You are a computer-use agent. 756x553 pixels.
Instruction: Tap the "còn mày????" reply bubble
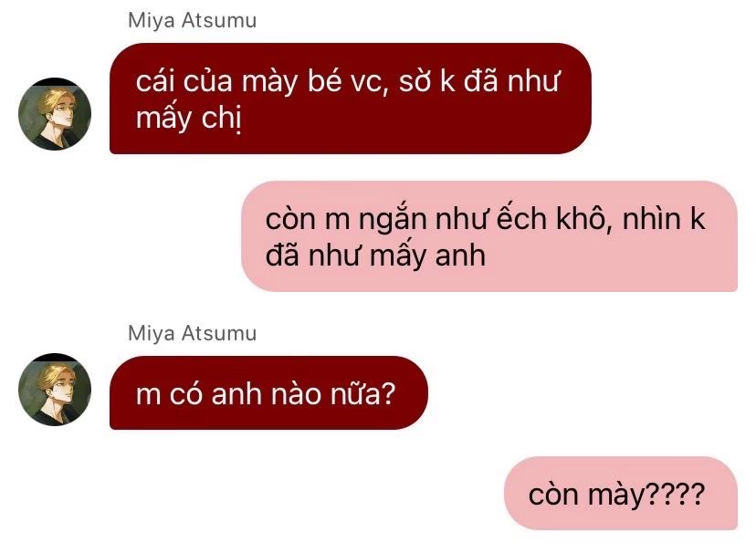point(621,494)
